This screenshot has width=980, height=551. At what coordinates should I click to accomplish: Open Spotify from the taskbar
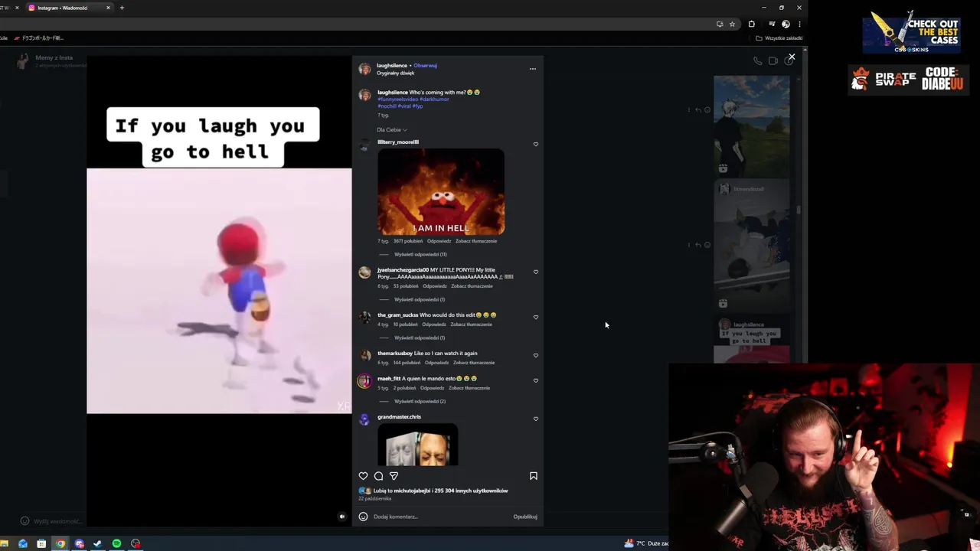[x=116, y=543]
